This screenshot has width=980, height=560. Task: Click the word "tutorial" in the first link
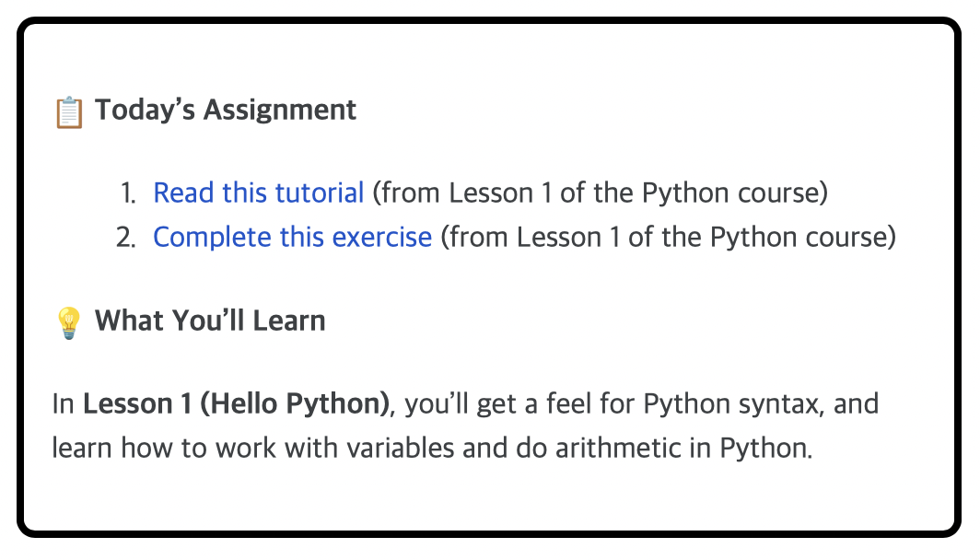(319, 193)
